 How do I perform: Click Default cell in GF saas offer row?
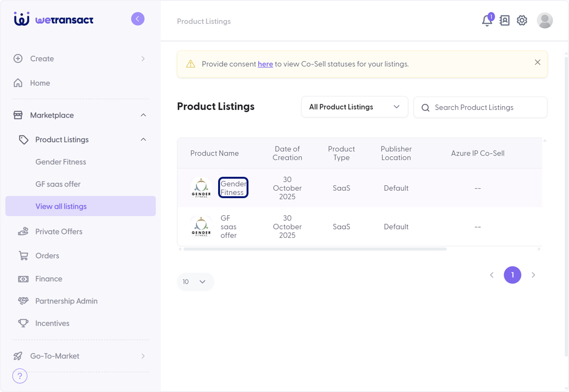pyautogui.click(x=396, y=227)
